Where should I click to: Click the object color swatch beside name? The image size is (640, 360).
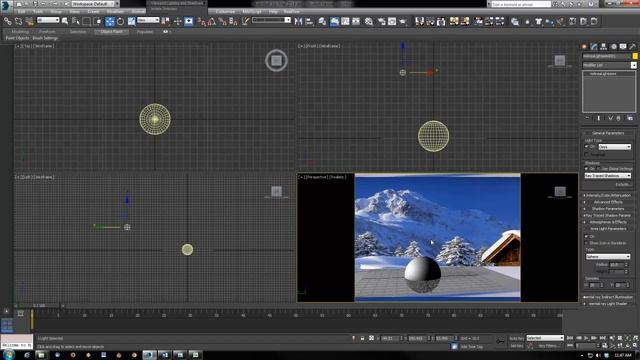pos(635,56)
